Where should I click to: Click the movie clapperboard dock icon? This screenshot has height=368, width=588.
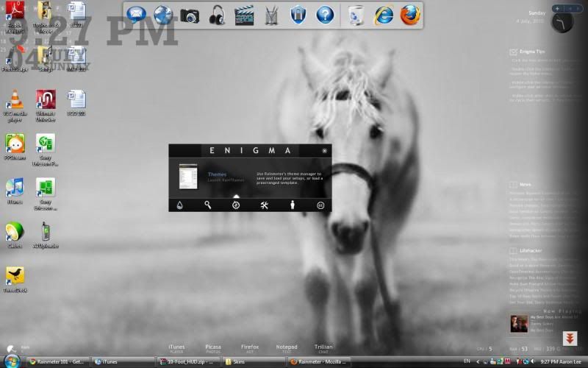click(244, 15)
